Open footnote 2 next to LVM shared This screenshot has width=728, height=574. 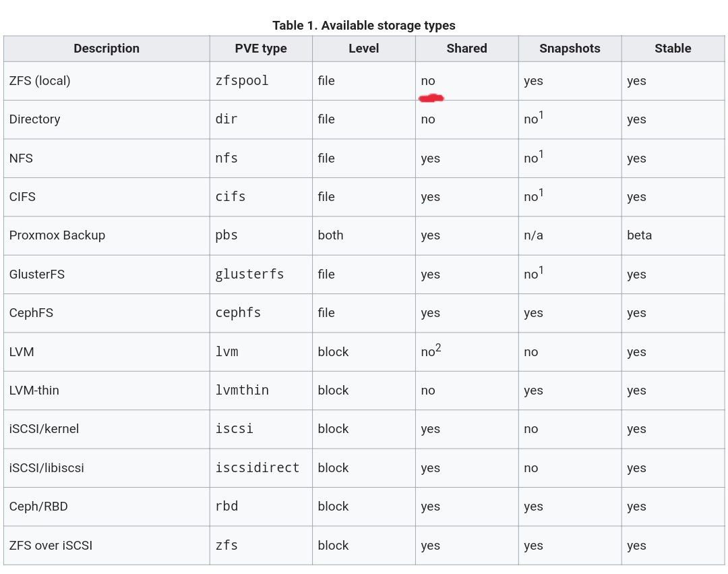pos(438,347)
